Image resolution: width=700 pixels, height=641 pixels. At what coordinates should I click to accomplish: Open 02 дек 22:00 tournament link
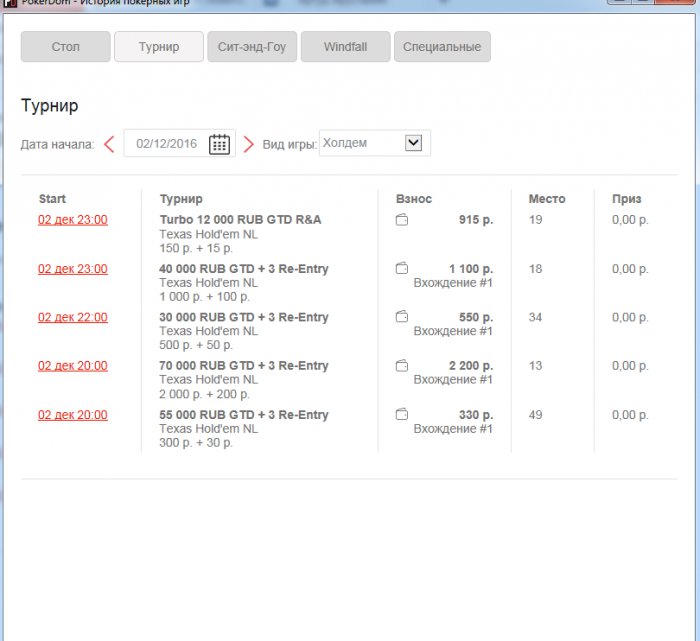(x=73, y=317)
